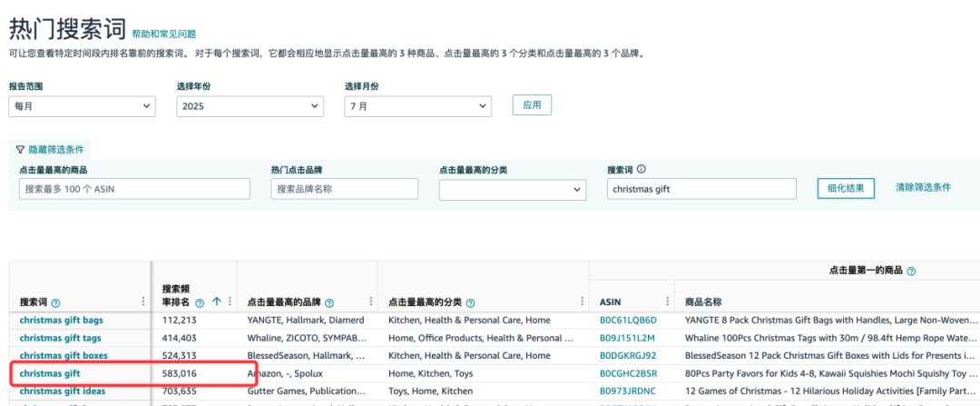Open ASIN link B0C61LQB6D
980x406 pixels.
coord(628,321)
